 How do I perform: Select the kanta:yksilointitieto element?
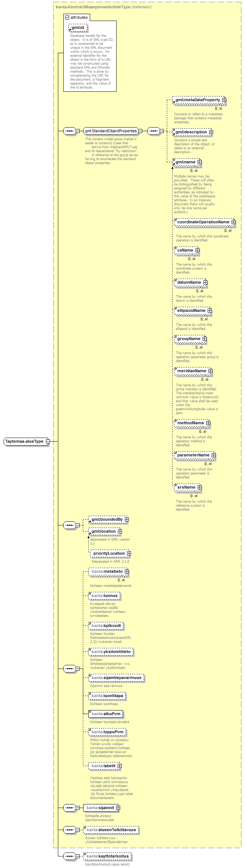[x=111, y=652]
